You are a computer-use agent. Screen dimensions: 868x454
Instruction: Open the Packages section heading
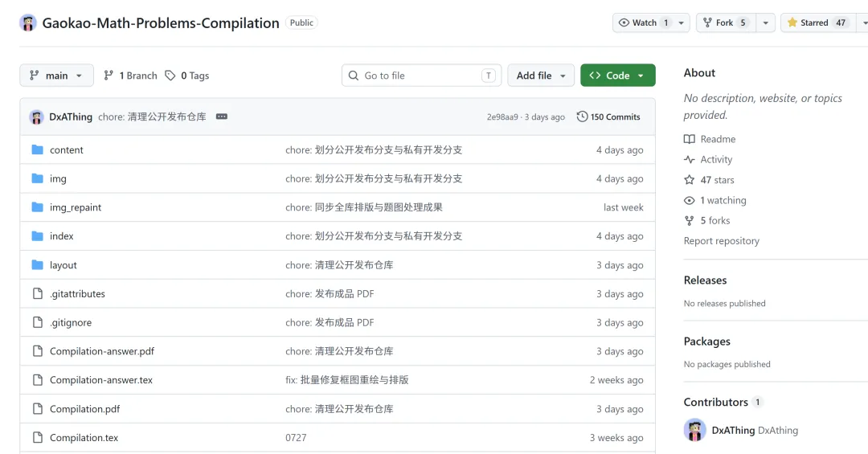click(x=707, y=341)
